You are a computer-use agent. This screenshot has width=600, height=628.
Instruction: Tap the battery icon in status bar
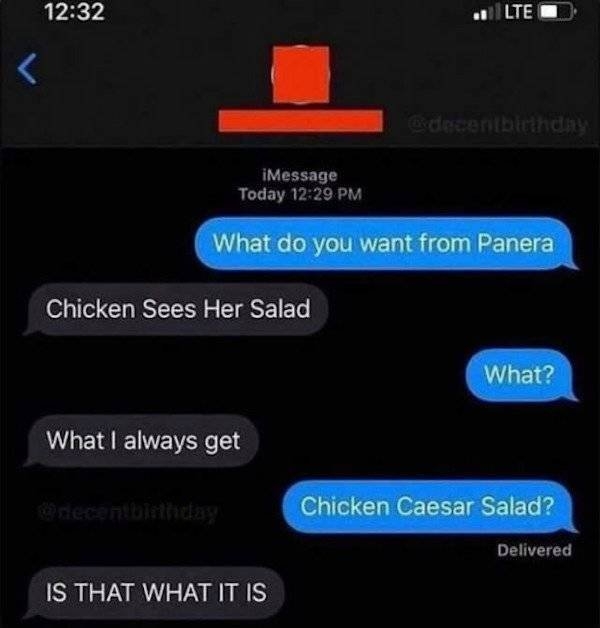(x=558, y=12)
